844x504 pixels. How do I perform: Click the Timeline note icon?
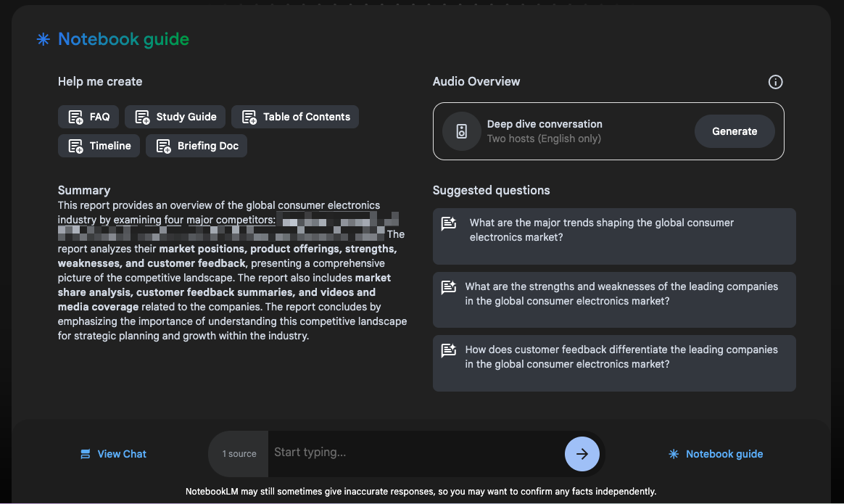76,146
